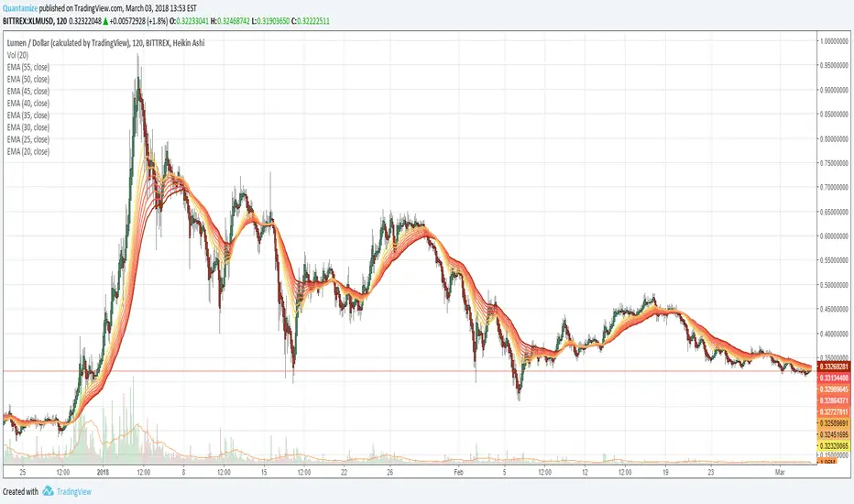This screenshot has width=854, height=504.
Task: Click the 0.50000000 price axis value
Action: (835, 285)
